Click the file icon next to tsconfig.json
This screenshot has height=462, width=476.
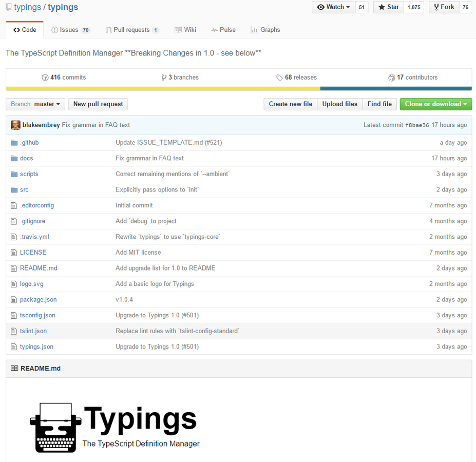[x=14, y=315]
